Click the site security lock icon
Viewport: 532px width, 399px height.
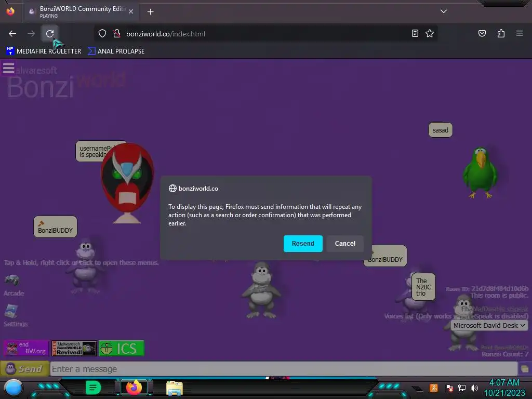point(117,34)
